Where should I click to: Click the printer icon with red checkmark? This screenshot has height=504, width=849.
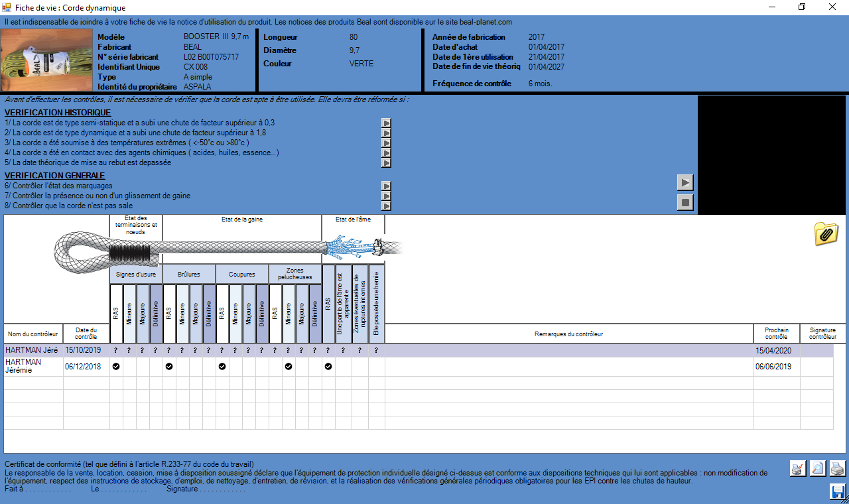(x=798, y=468)
